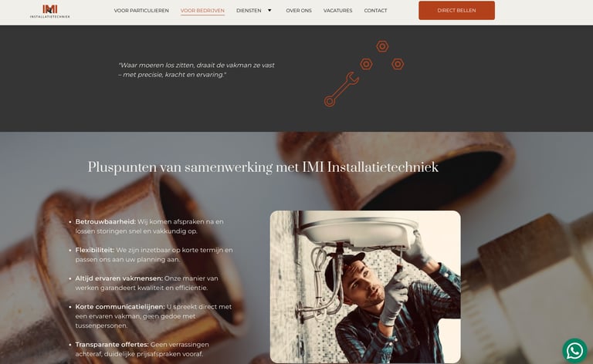Open the Contact page
Screen dimensions: 593x364
pyautogui.click(x=375, y=11)
